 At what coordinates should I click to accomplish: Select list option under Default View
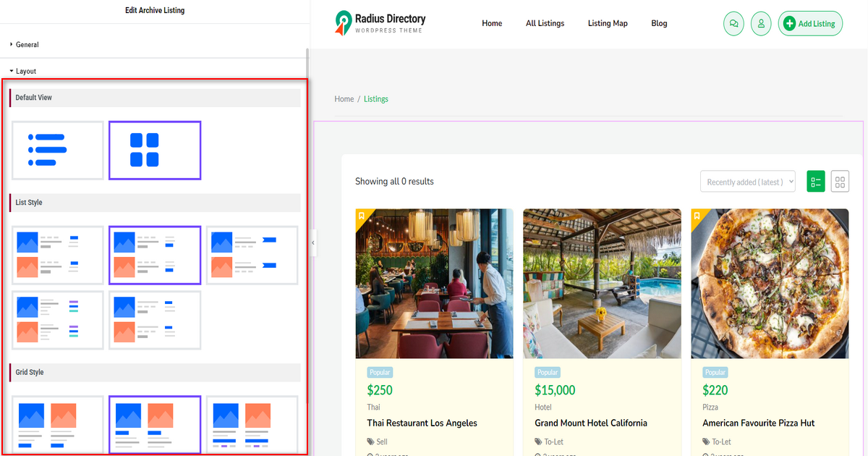(x=58, y=150)
